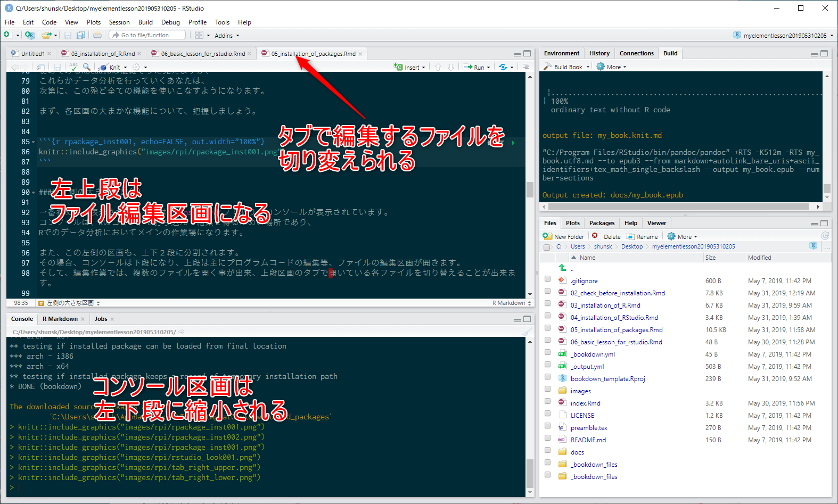The height and width of the screenshot is (504, 838).
Task: Click the Print document icon
Action: (x=97, y=35)
